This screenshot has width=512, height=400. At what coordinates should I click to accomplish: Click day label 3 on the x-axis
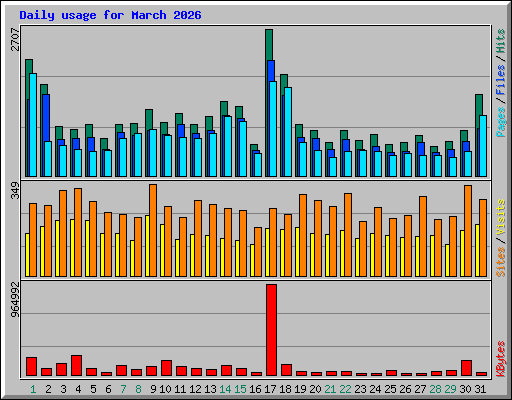coord(63,389)
